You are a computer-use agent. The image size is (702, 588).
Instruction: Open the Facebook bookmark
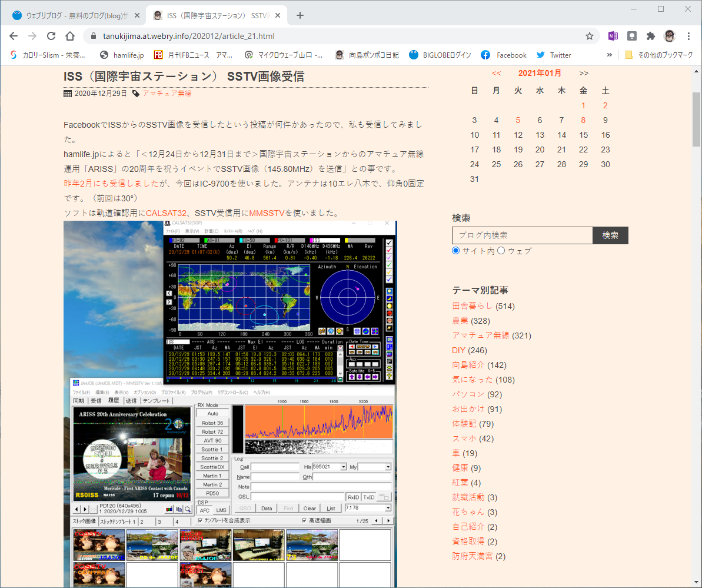(x=504, y=55)
